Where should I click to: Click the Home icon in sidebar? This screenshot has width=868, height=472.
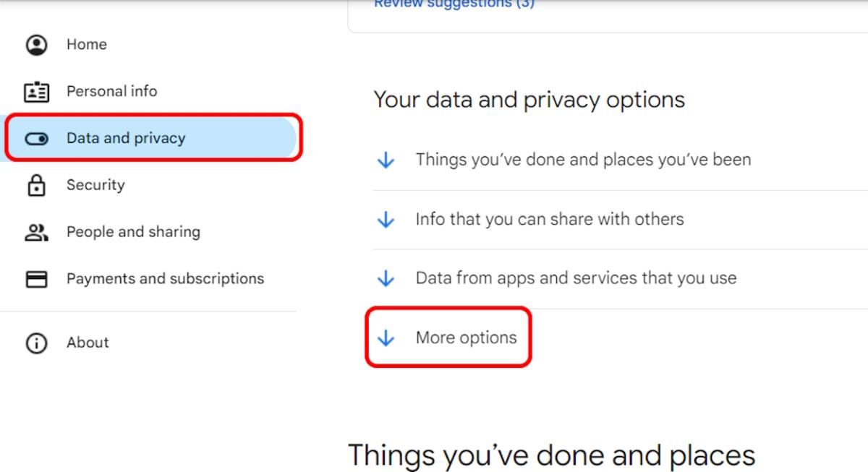tap(36, 44)
